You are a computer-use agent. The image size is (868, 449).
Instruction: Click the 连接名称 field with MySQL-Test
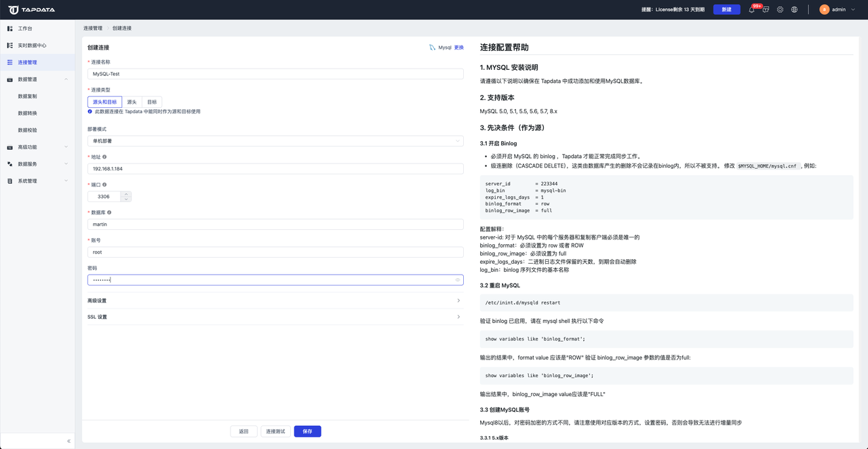pos(275,74)
